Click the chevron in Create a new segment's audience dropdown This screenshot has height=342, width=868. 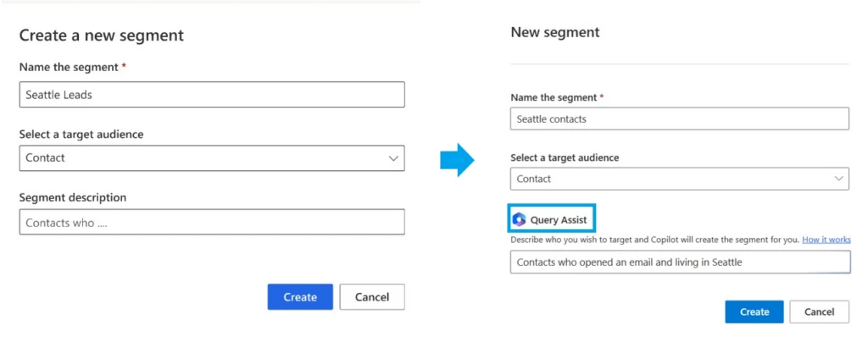pyautogui.click(x=392, y=158)
